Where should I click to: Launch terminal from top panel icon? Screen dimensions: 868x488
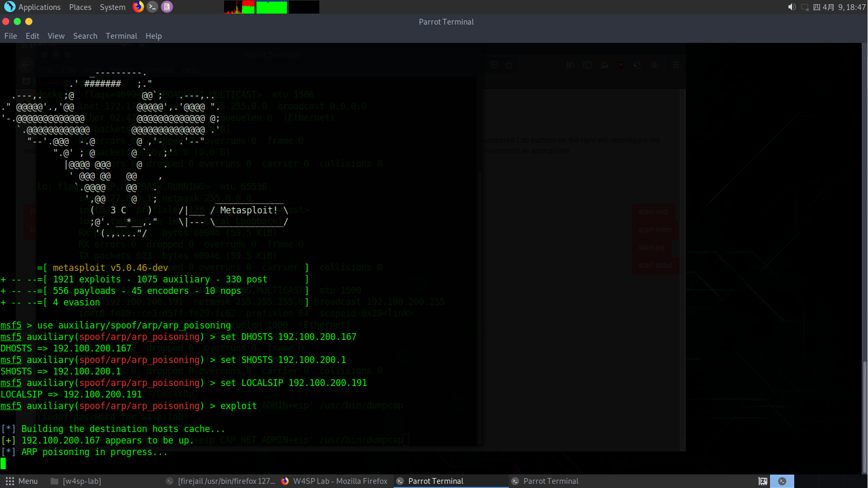tap(152, 7)
